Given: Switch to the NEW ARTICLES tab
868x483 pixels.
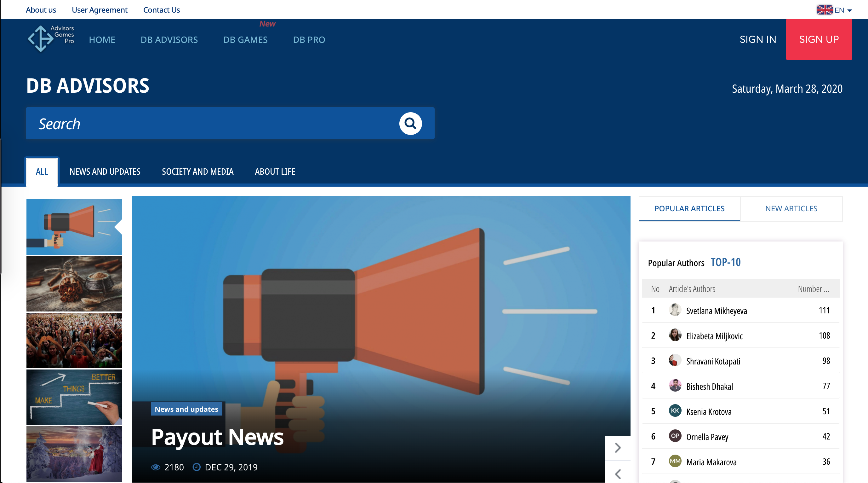Looking at the screenshot, I should (791, 208).
